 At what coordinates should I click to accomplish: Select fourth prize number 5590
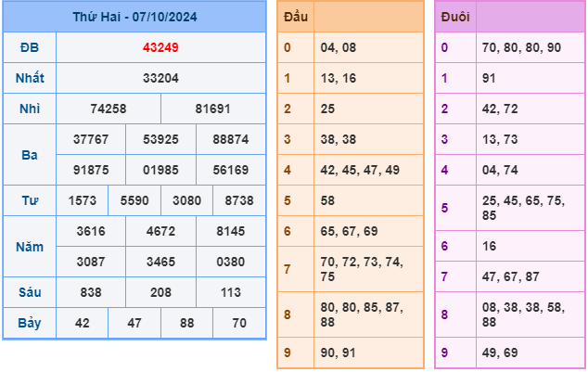click(134, 200)
